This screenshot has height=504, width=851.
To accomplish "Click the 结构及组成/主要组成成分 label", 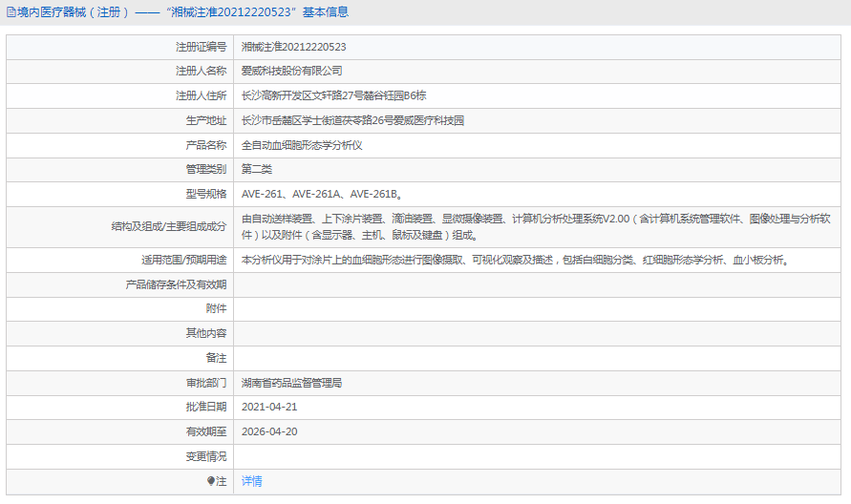I will (x=169, y=227).
